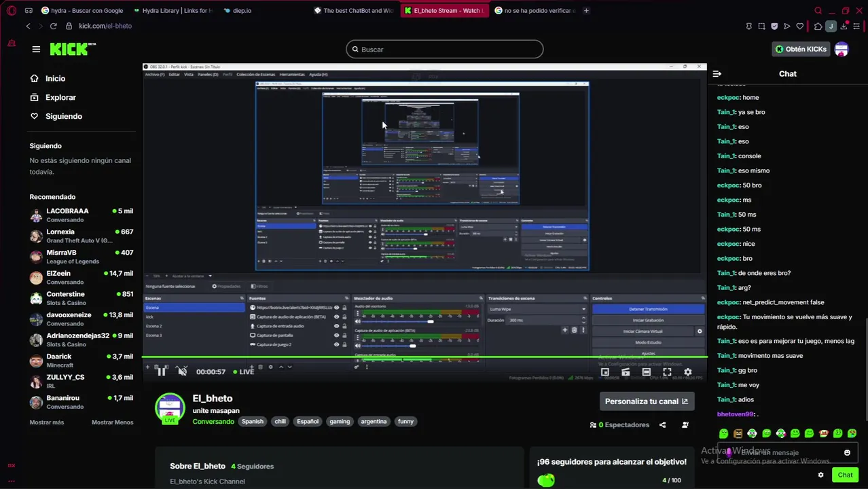Open recommended channel MisrraVB
Image resolution: width=868 pixels, height=489 pixels.
pyautogui.click(x=82, y=257)
